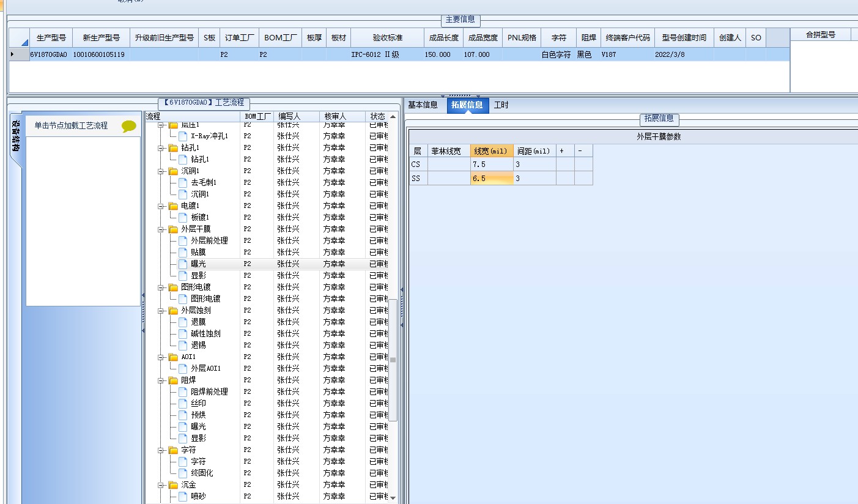Screen dimensions: 858x504
Task: Click the 阻焊 folder icon
Action: coord(173,380)
